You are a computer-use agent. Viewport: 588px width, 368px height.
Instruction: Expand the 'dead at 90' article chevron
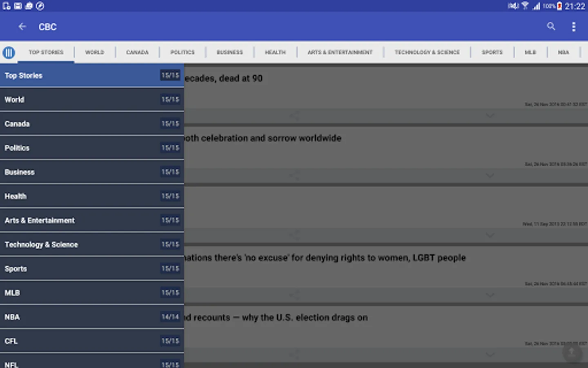coord(490,116)
